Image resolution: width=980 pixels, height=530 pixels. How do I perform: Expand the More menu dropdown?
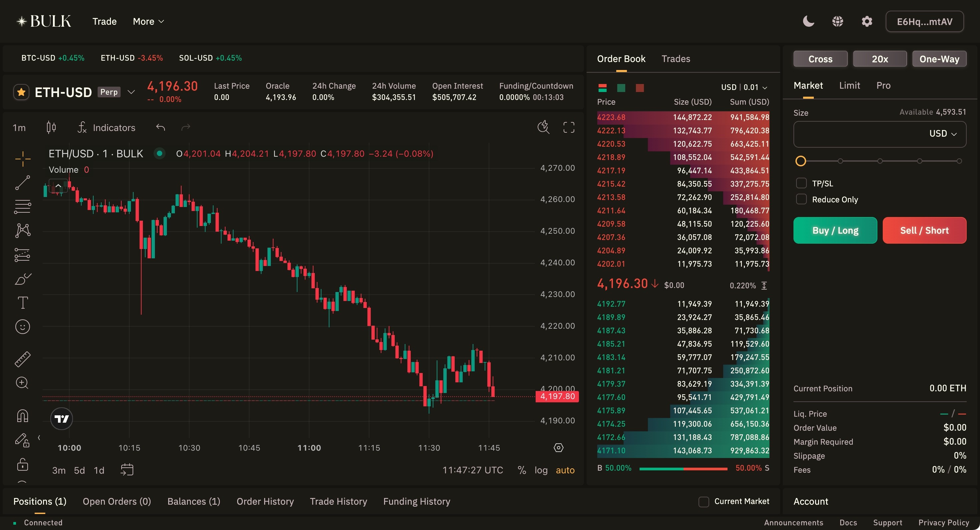148,21
